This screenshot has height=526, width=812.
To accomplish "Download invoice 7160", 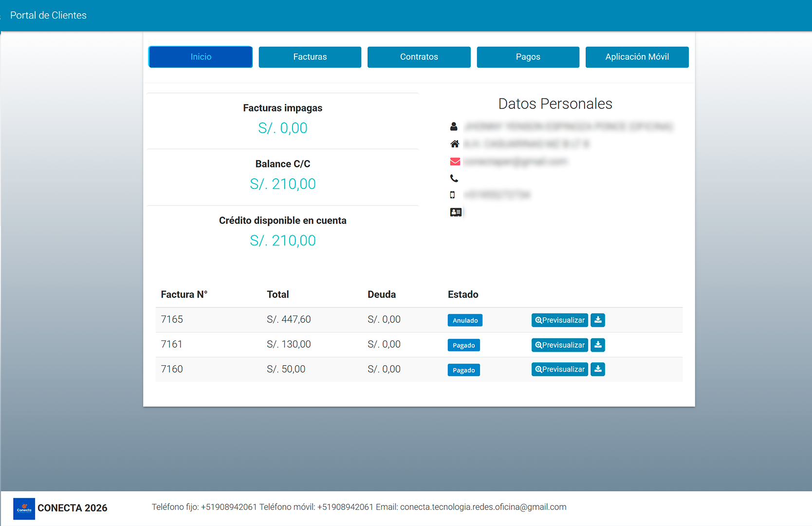I will click(598, 369).
